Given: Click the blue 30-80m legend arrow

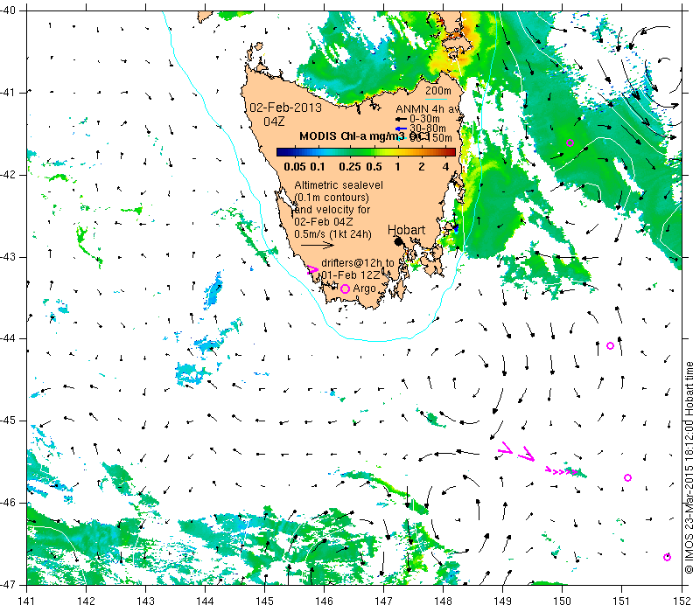Looking at the screenshot, I should (401, 129).
